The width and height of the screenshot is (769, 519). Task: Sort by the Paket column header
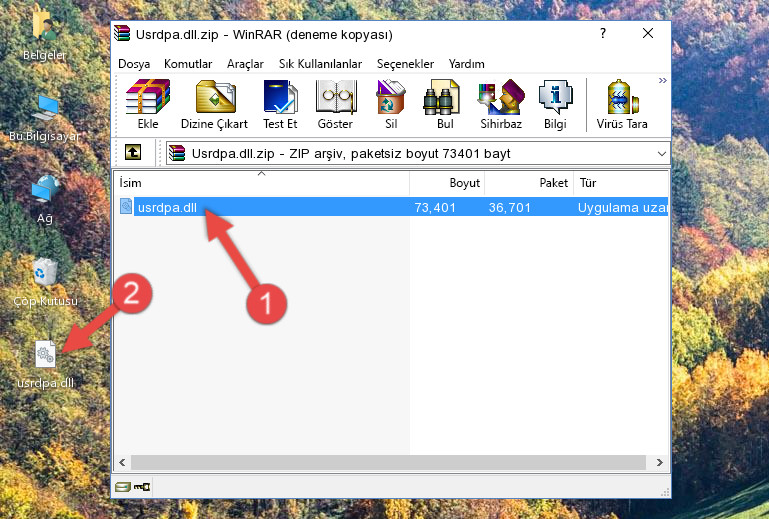click(x=529, y=183)
